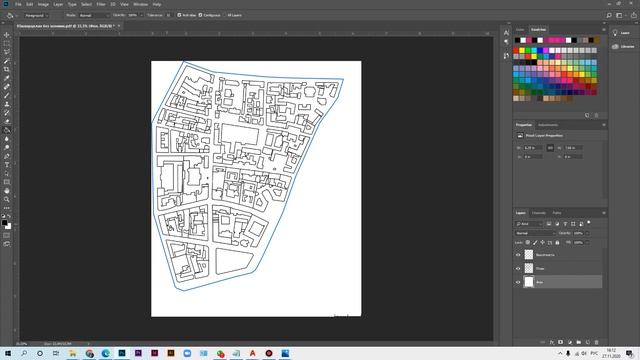Create new fill or adjustment layer
640x360 pixels.
(569, 342)
